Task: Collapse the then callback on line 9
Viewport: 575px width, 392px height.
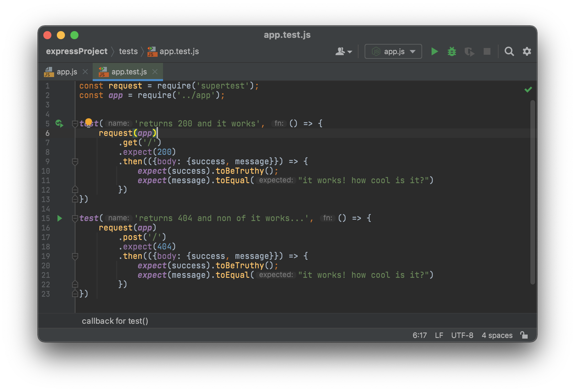Action: [75, 162]
